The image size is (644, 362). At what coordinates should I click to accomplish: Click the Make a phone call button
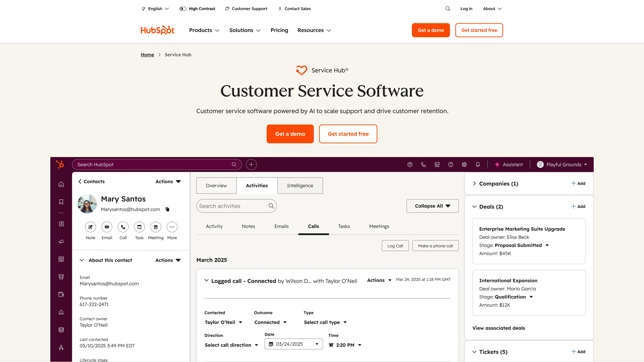click(436, 246)
